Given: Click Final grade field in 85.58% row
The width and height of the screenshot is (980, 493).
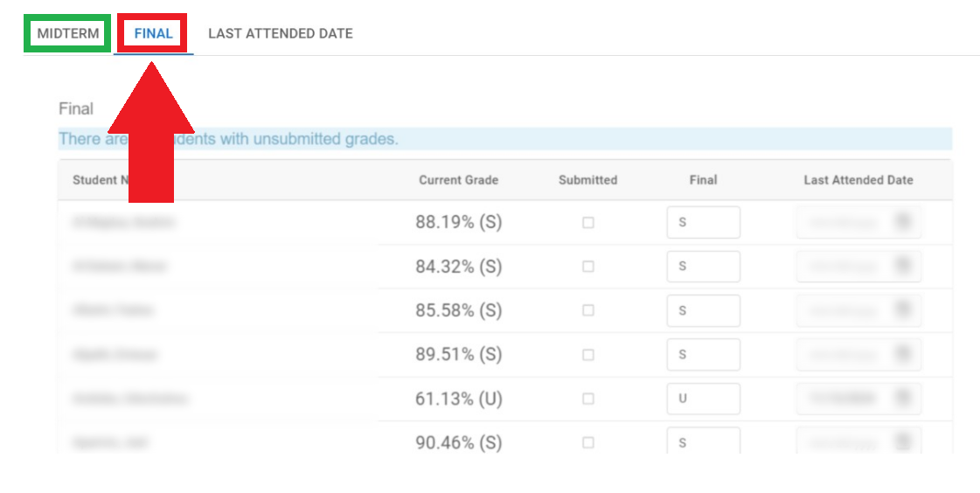Looking at the screenshot, I should coord(703,310).
